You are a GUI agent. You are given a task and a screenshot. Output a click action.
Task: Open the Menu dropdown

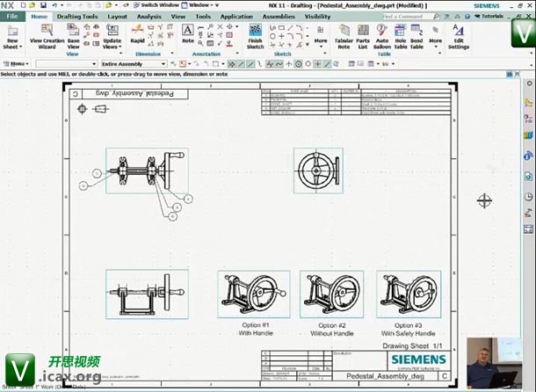tap(16, 64)
